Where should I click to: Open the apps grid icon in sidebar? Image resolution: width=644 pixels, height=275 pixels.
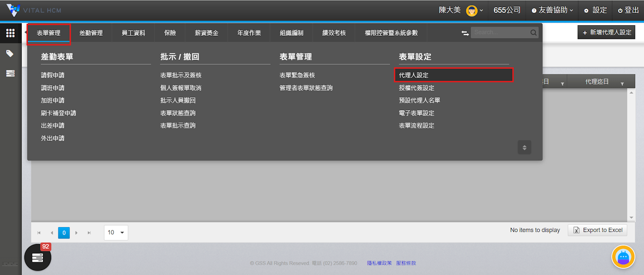pyautogui.click(x=10, y=33)
